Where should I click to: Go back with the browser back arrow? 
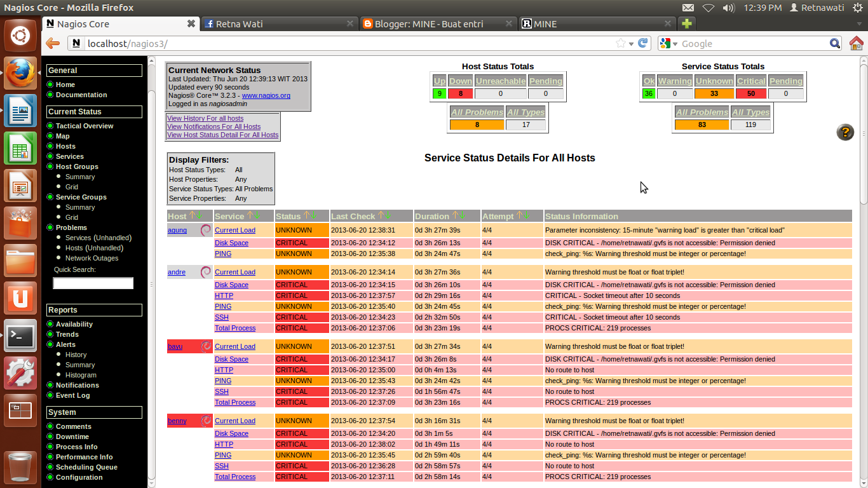pos(53,43)
